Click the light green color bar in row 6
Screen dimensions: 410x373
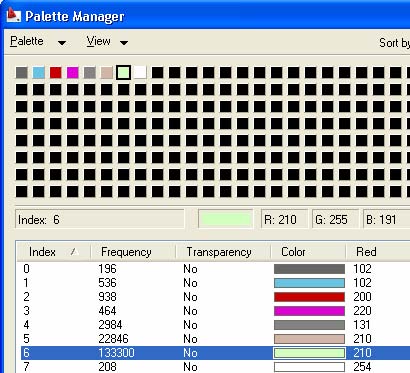tap(309, 353)
